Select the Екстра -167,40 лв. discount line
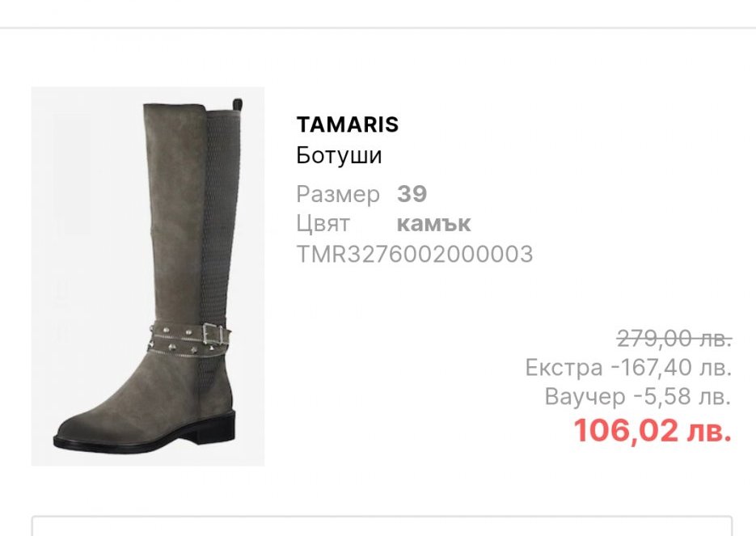Screen dimensions: 756x536 point(628,367)
